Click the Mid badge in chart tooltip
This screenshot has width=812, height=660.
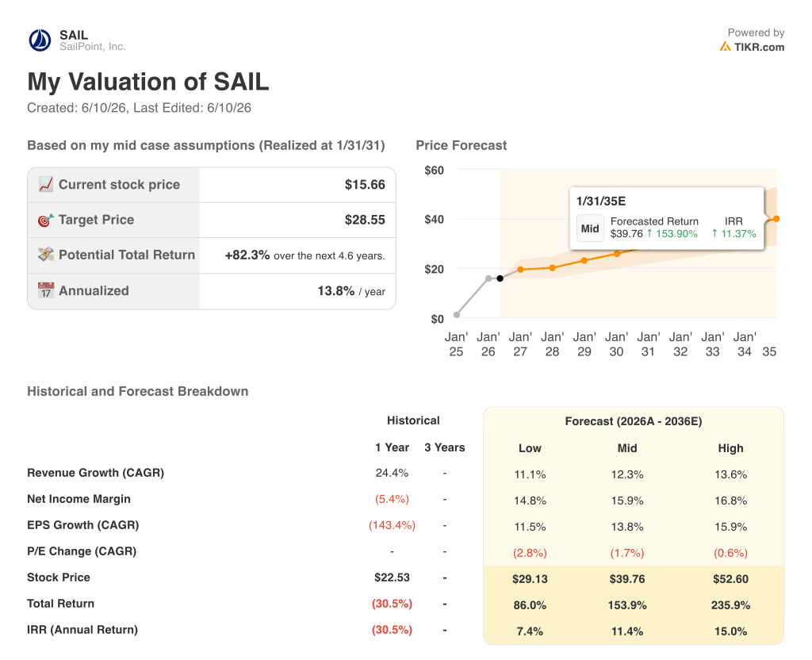(590, 228)
